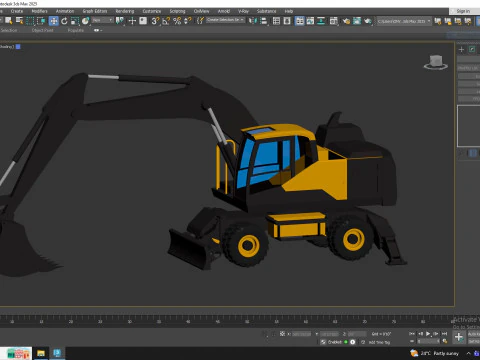Open Render Setup teapot icon
480x360 pixels.
coord(346,21)
